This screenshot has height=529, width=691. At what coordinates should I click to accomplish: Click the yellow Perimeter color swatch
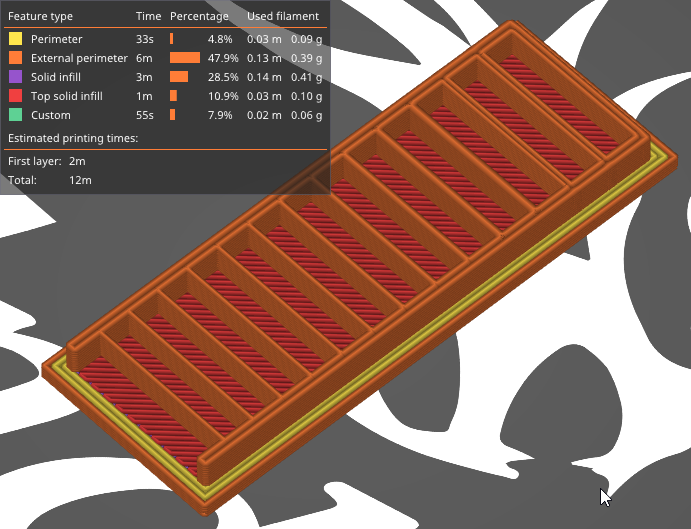pos(15,39)
